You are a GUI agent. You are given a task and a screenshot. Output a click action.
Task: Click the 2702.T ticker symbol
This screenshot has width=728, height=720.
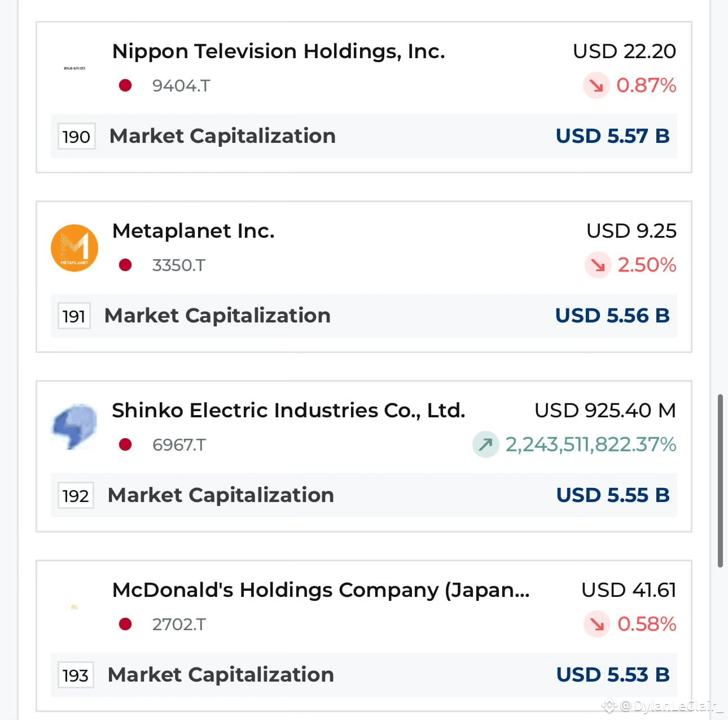pyautogui.click(x=179, y=624)
